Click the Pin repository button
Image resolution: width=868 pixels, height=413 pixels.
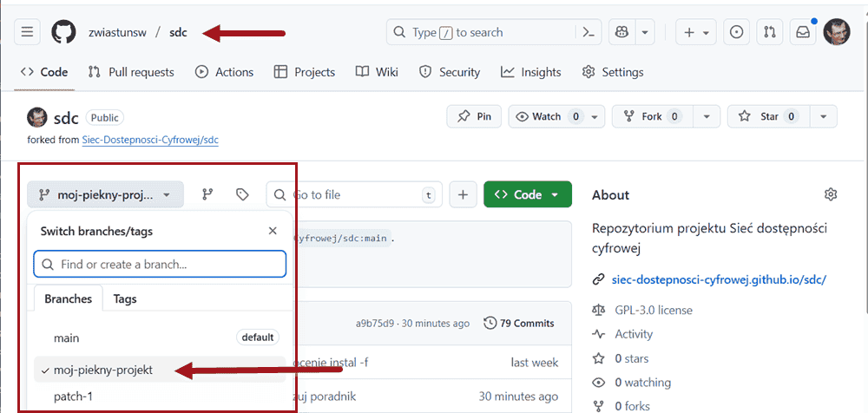(474, 116)
